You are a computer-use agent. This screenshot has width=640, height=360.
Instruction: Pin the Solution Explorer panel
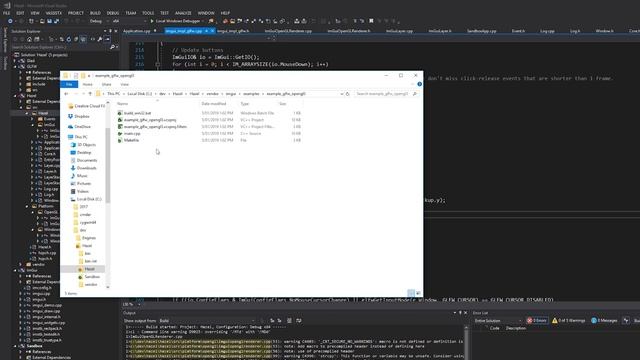coord(110,31)
